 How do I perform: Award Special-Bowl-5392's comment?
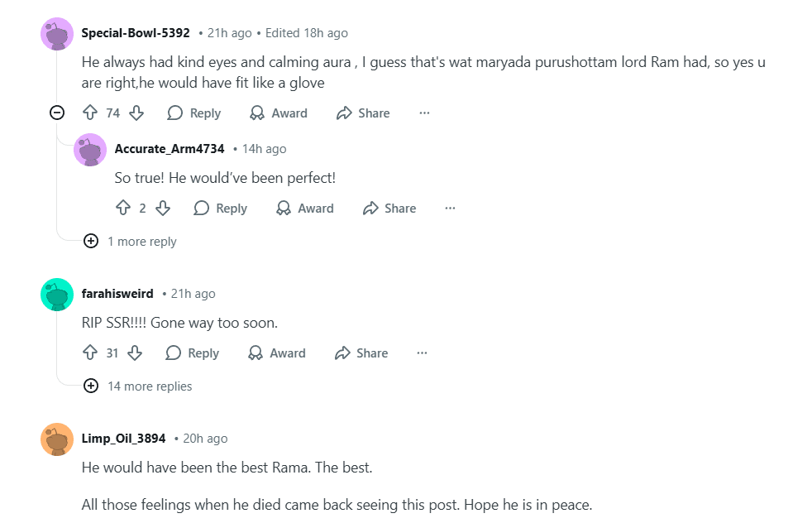tap(279, 113)
